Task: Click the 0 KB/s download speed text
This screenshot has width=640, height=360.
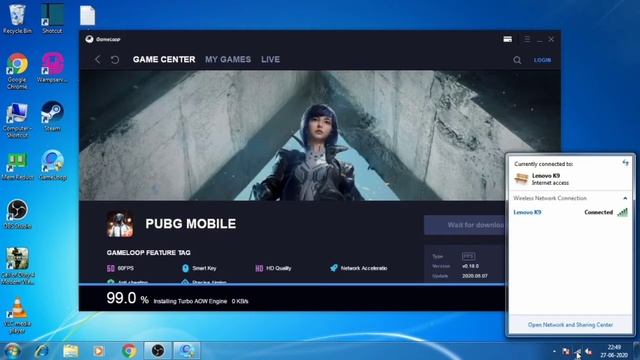Action: [240, 301]
